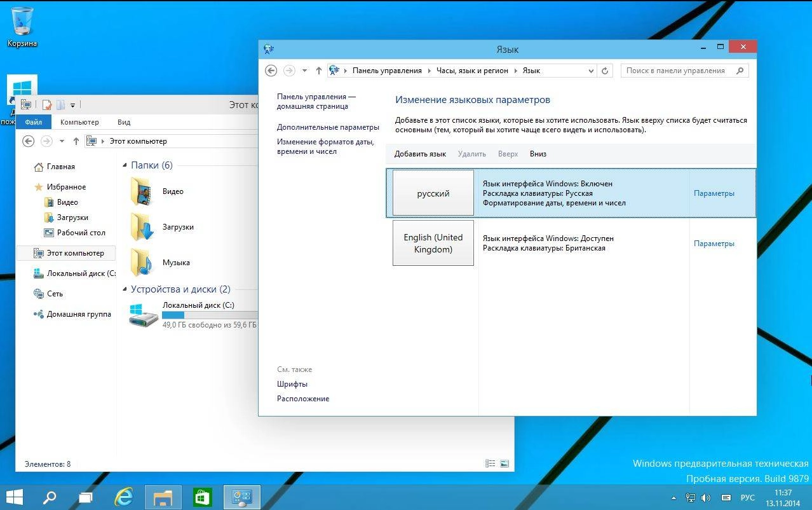Screen dimensions: 812x510
Task: Go up one level in Explorer
Action: pos(76,141)
